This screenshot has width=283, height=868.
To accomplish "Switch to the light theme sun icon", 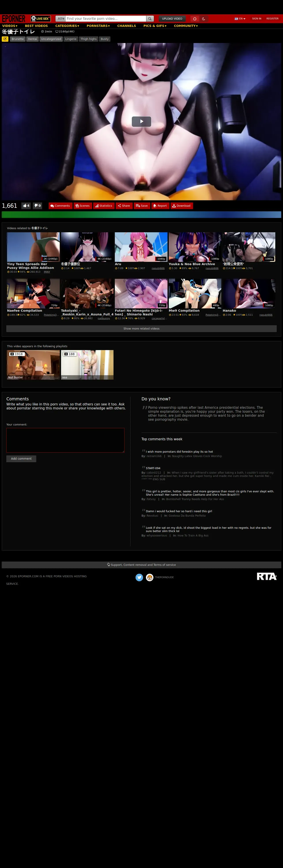I will (194, 19).
